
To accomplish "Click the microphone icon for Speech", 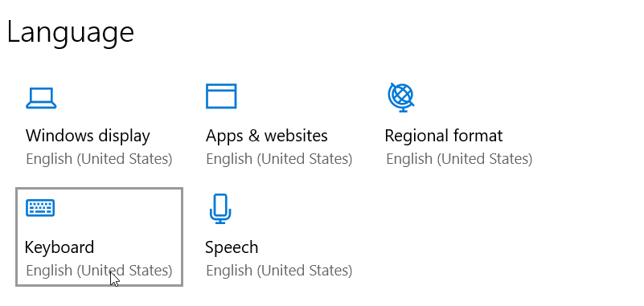I will coord(220,208).
